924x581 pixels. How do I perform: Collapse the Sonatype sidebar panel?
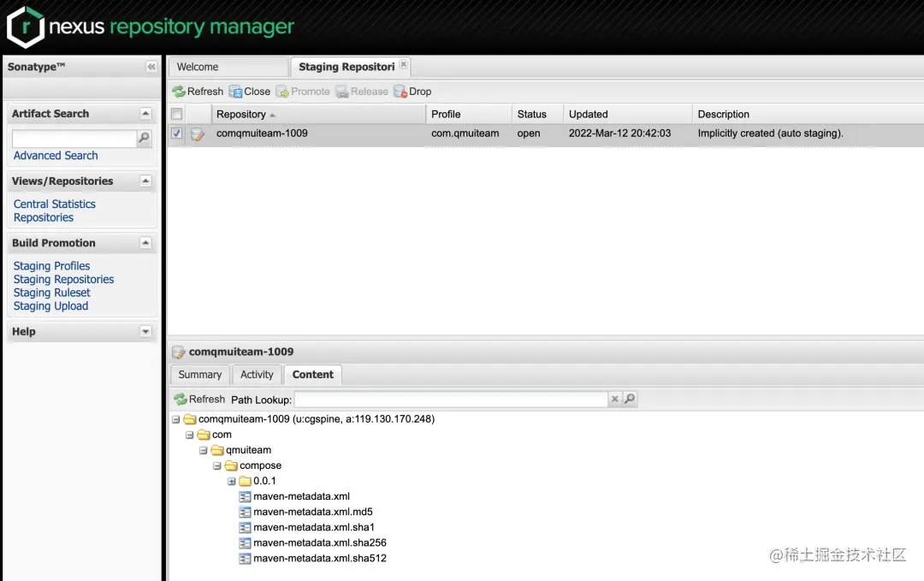click(151, 67)
